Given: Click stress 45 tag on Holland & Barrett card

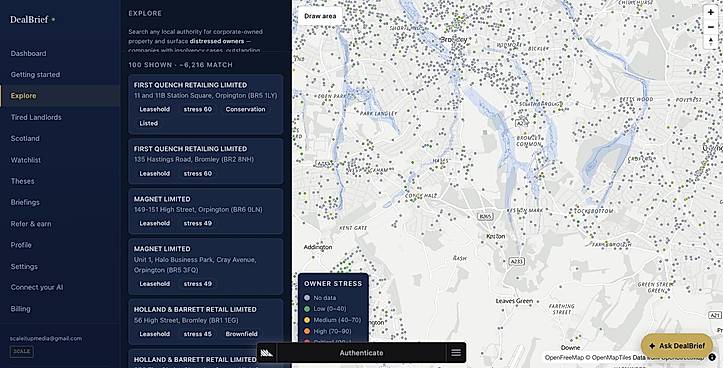Looking at the screenshot, I should click(198, 334).
